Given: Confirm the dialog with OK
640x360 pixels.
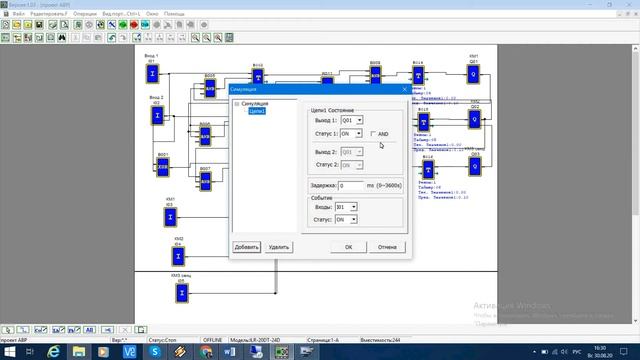Looking at the screenshot, I should [x=348, y=247].
